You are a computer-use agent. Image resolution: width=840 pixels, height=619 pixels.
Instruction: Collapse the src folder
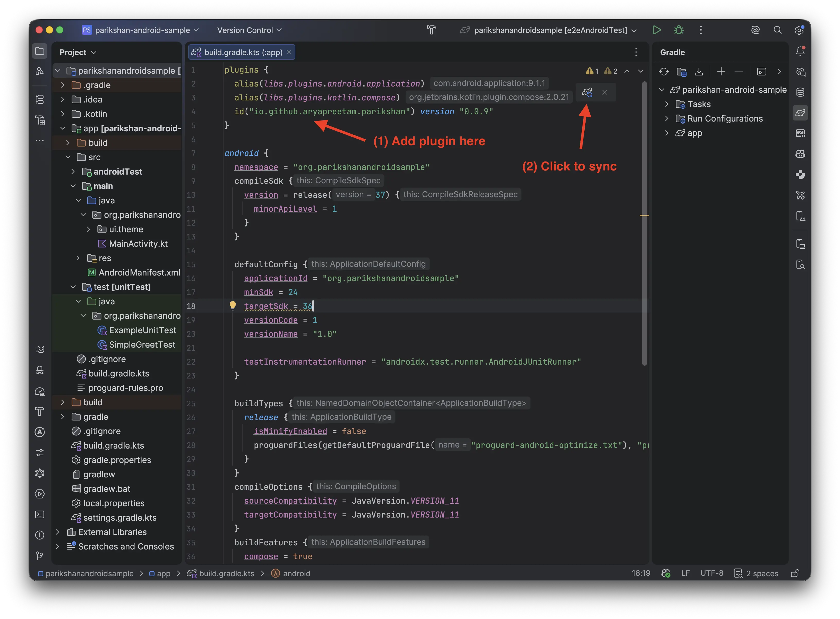point(68,157)
